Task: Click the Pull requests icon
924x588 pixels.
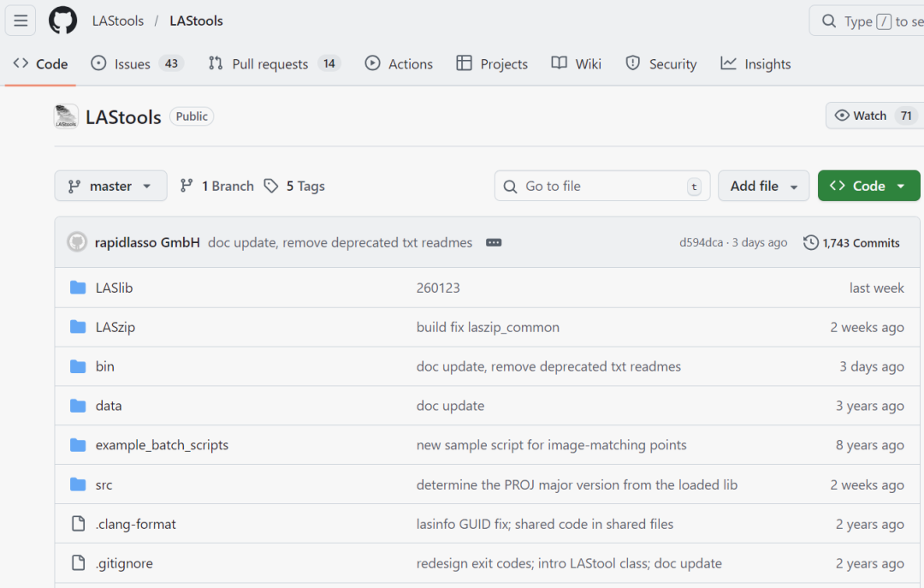Action: tap(216, 63)
